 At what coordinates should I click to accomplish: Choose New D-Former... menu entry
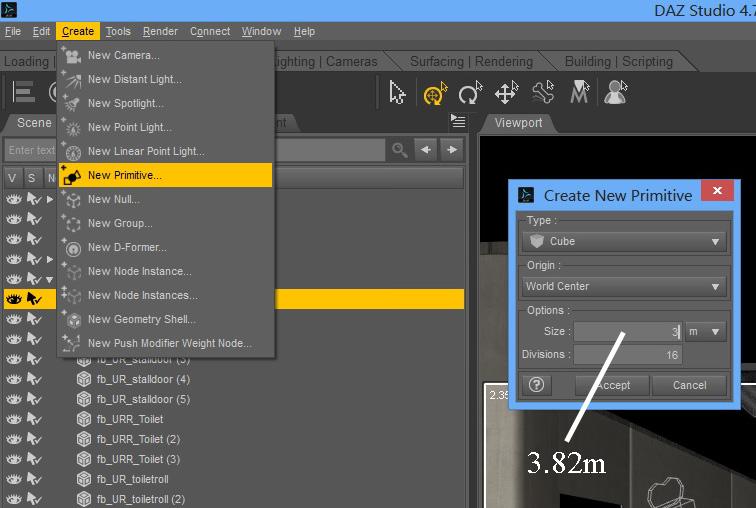pos(165,247)
